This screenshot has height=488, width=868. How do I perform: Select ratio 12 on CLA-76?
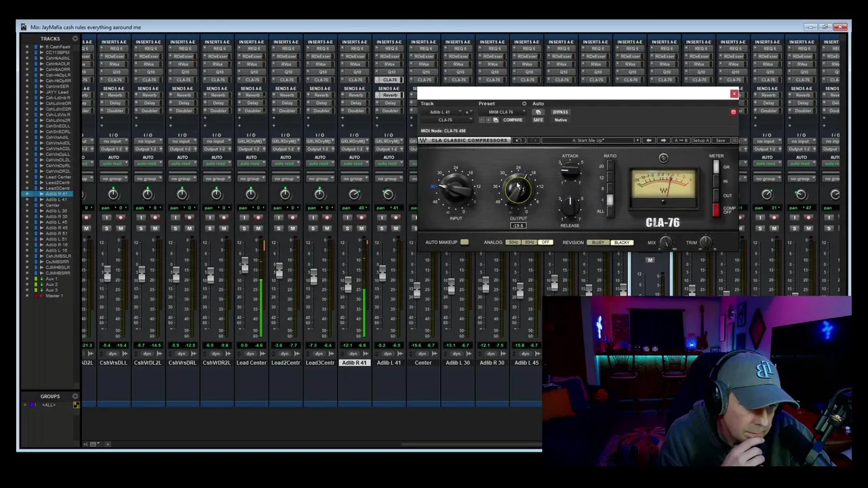pos(610,177)
